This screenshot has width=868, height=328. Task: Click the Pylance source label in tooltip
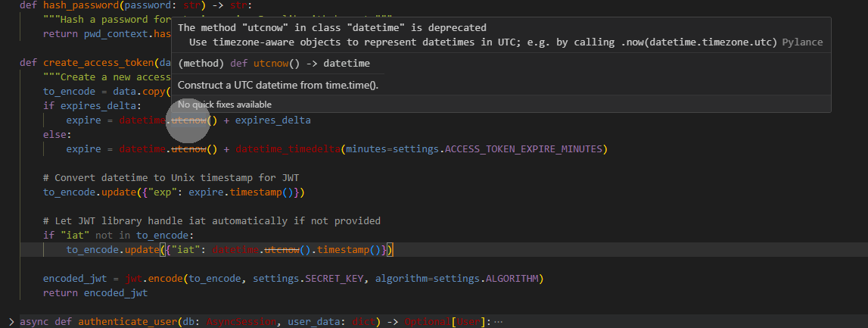[x=802, y=42]
